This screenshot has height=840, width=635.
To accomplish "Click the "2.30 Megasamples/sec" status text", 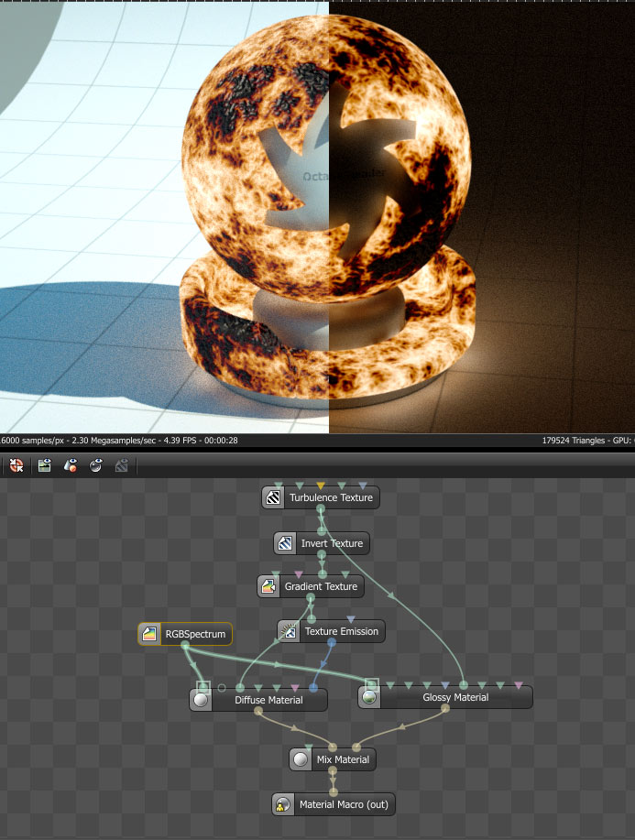I will tap(114, 441).
